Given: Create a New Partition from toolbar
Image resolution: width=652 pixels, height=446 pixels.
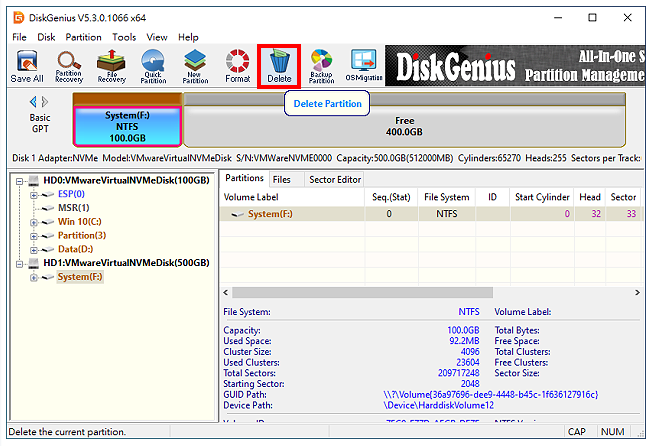Looking at the screenshot, I should [x=195, y=67].
